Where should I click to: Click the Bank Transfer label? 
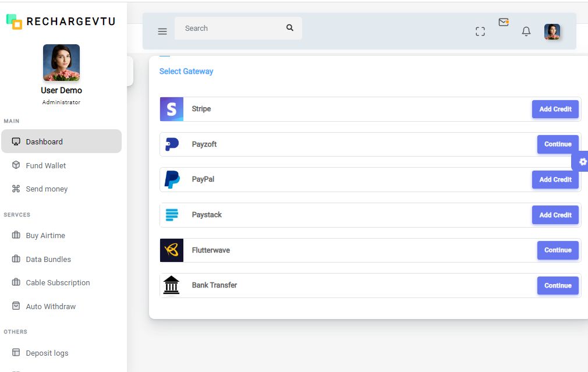(x=214, y=285)
